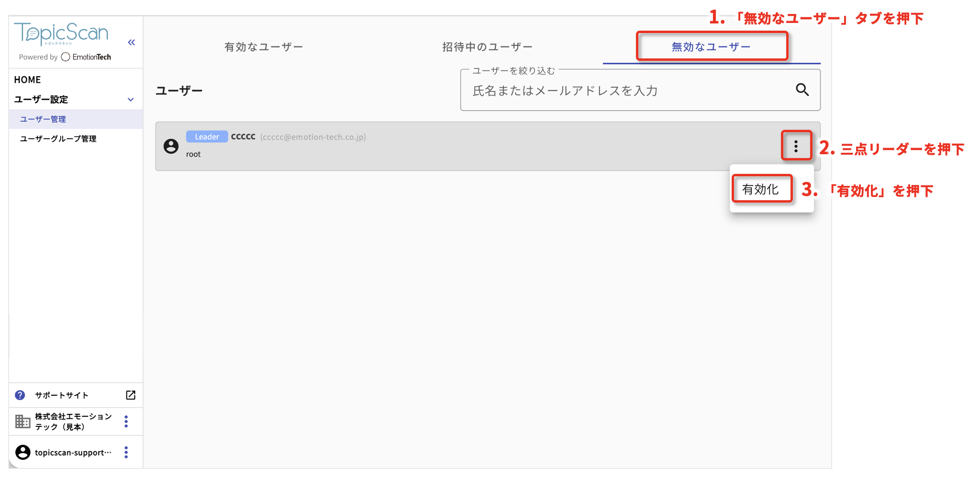Choose 有効化 from the popup menu
Image resolution: width=980 pixels, height=479 pixels.
coord(761,189)
